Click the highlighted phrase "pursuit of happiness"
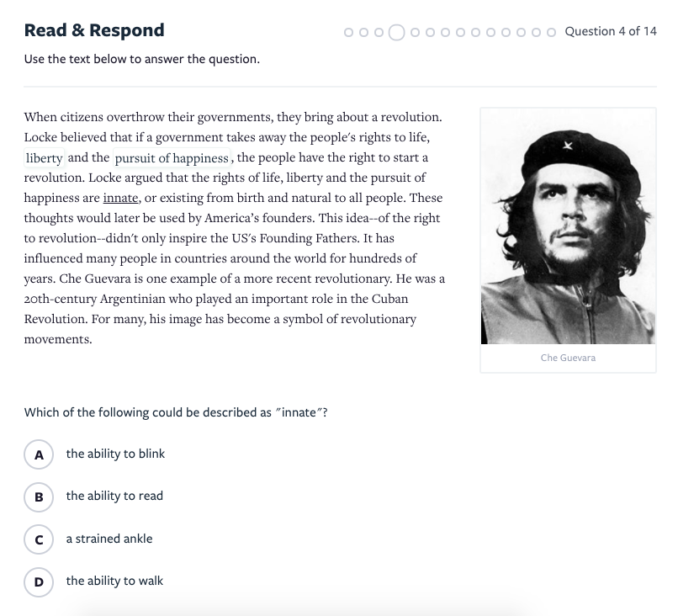This screenshot has height=616, width=678. pos(172,158)
